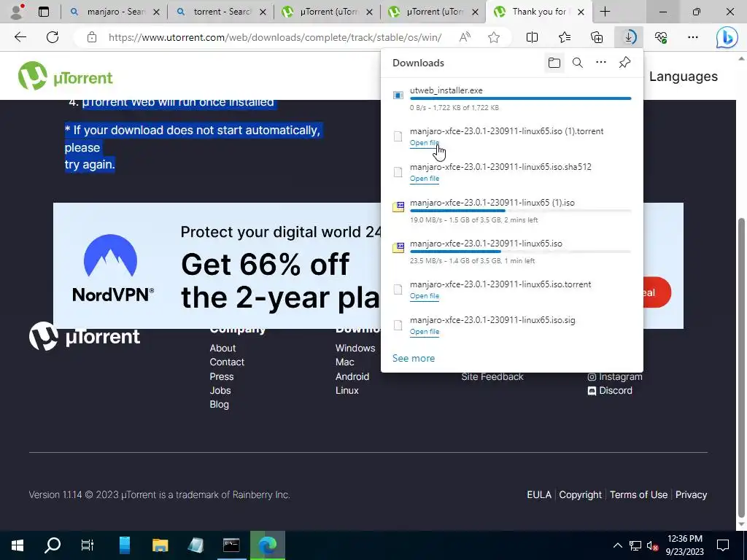The width and height of the screenshot is (747, 560).
Task: Search downloads with magnifier icon
Action: pos(578,63)
